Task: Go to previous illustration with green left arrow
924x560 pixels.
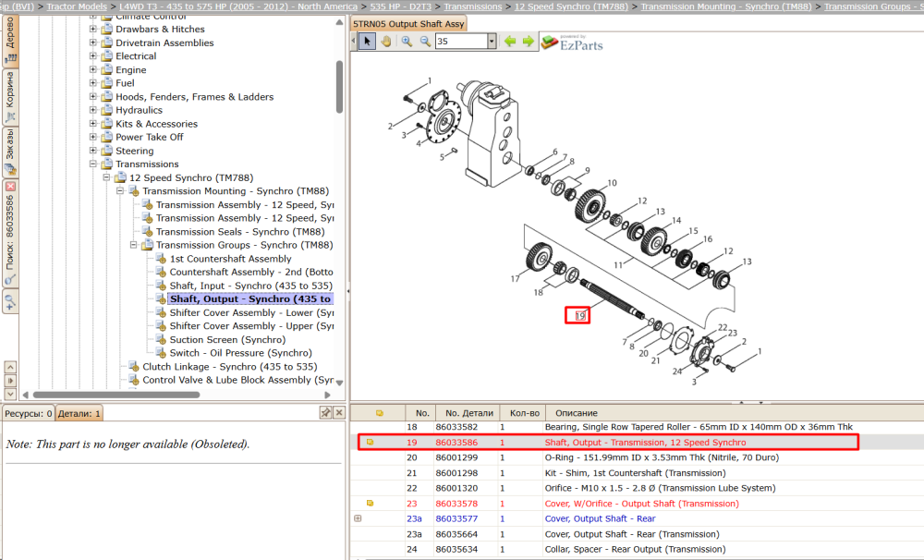Action: tap(510, 42)
